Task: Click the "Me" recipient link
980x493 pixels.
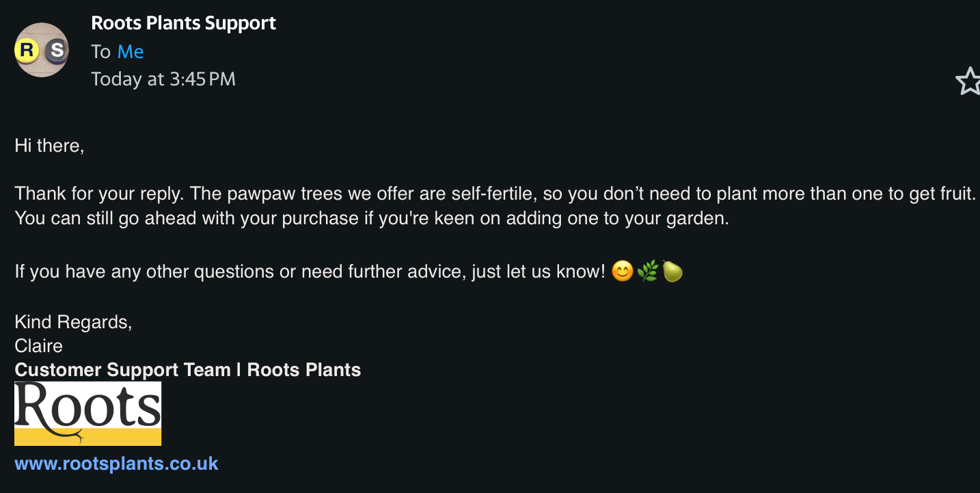Action: pos(131,52)
